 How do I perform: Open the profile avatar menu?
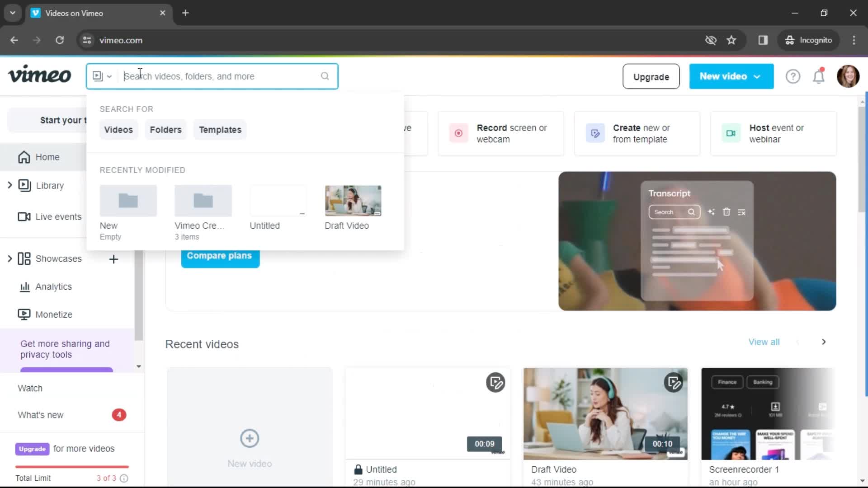848,76
